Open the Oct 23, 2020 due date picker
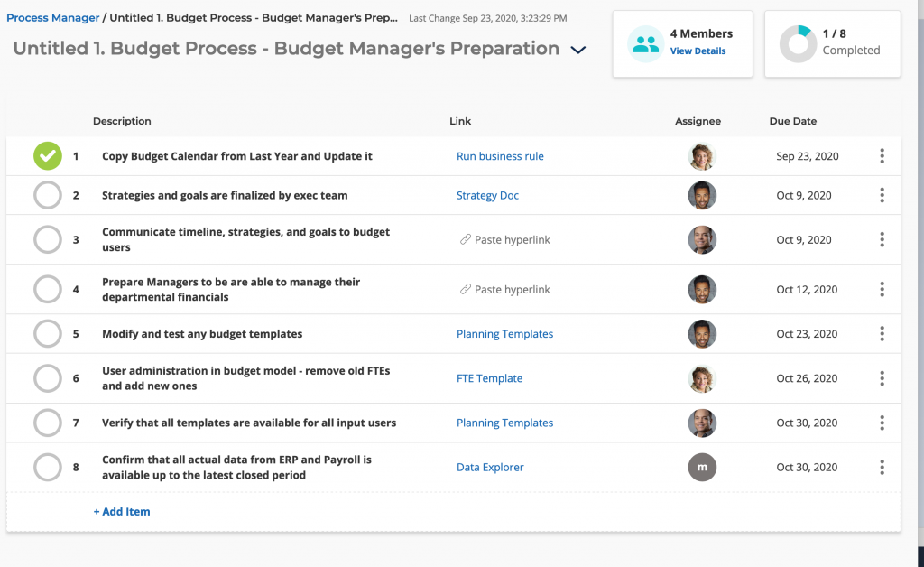924x567 pixels. pyautogui.click(x=807, y=334)
